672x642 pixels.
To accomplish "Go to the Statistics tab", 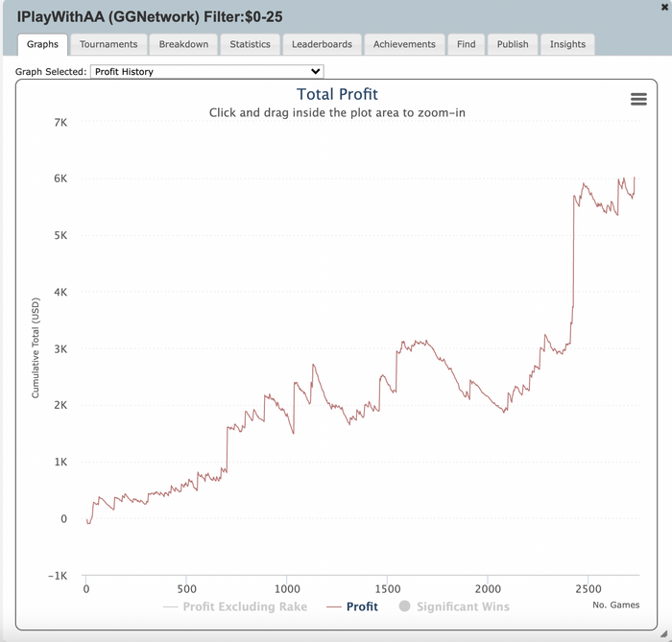I will 250,44.
